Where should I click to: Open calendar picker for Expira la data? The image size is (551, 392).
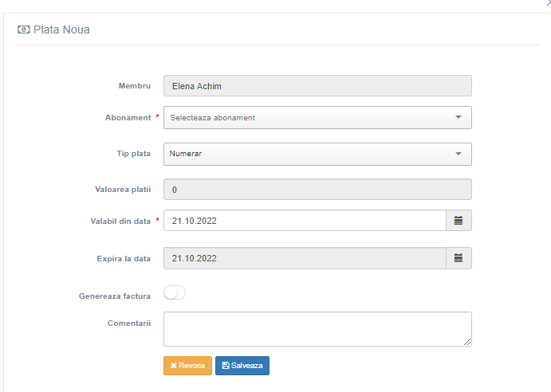(x=459, y=258)
